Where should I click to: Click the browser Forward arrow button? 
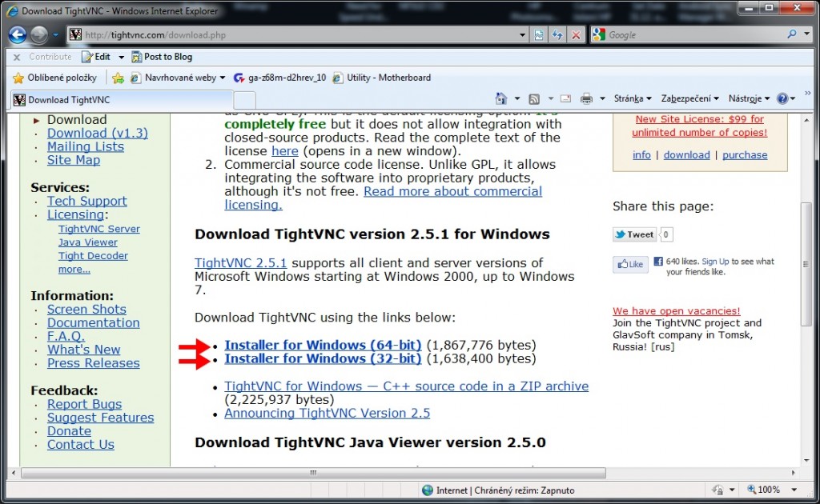point(39,35)
